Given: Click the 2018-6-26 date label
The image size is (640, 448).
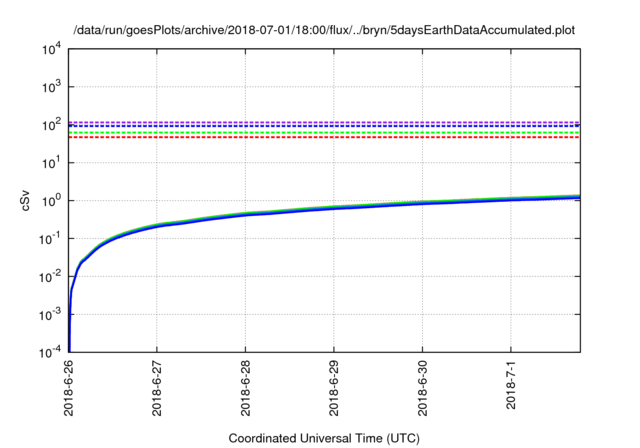Looking at the screenshot, I should (x=69, y=388).
